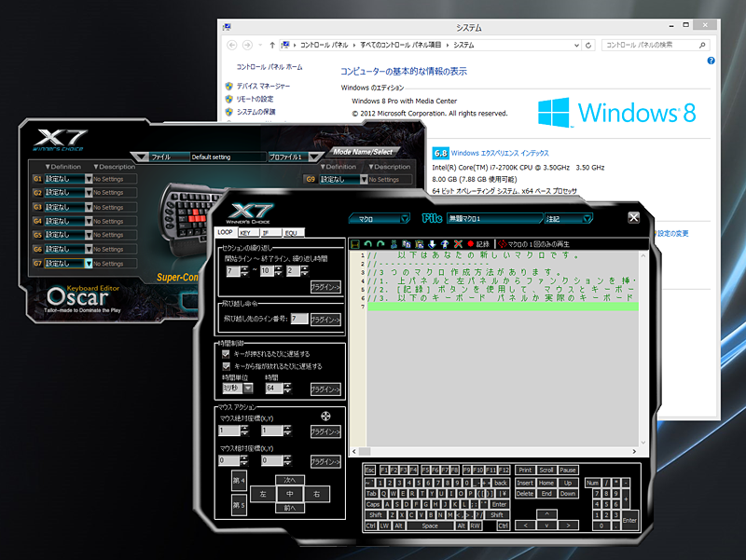Click the cut scissors icon in macro toolbar
Viewport: 746px width, 560px height.
(394, 244)
